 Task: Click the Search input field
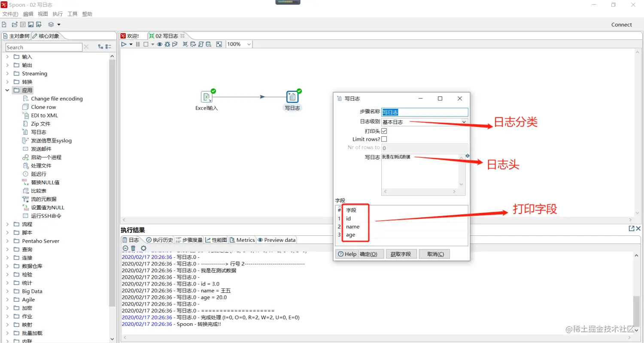coord(44,47)
